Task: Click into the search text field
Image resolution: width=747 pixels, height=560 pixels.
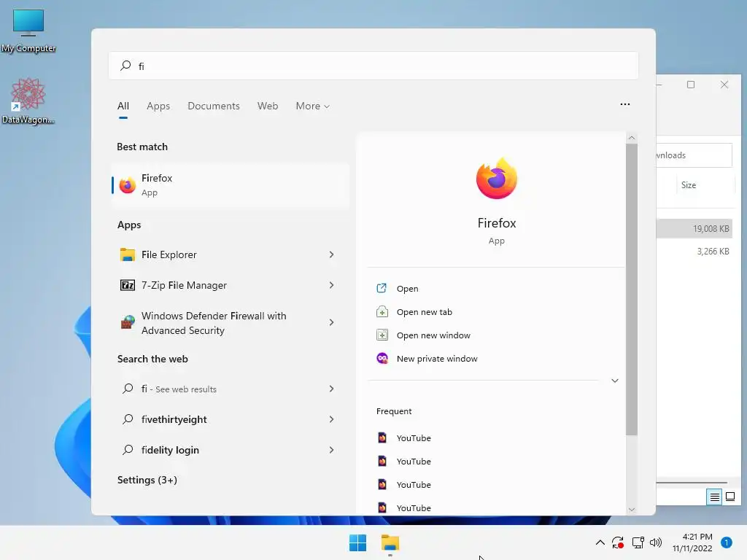Action: coord(373,66)
